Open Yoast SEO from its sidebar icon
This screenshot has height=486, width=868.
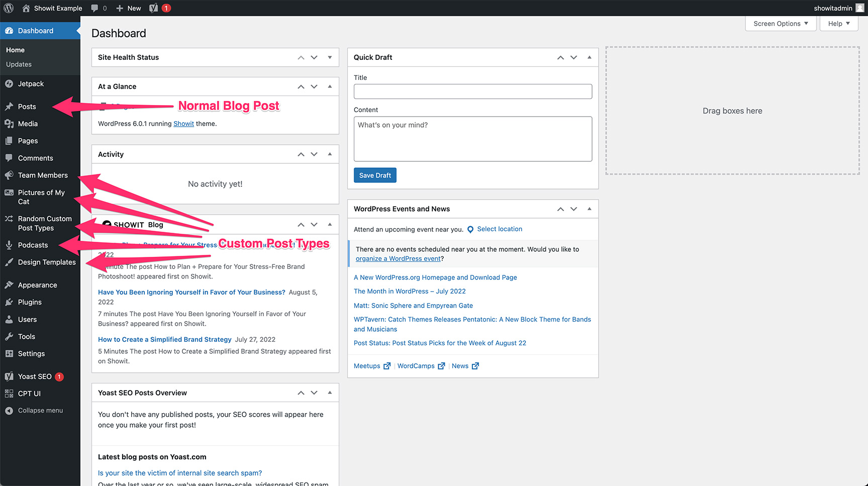pyautogui.click(x=9, y=376)
